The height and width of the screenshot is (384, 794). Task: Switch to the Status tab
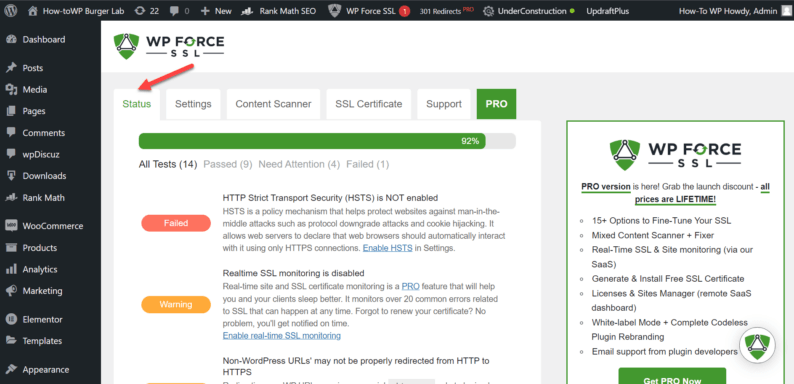137,104
